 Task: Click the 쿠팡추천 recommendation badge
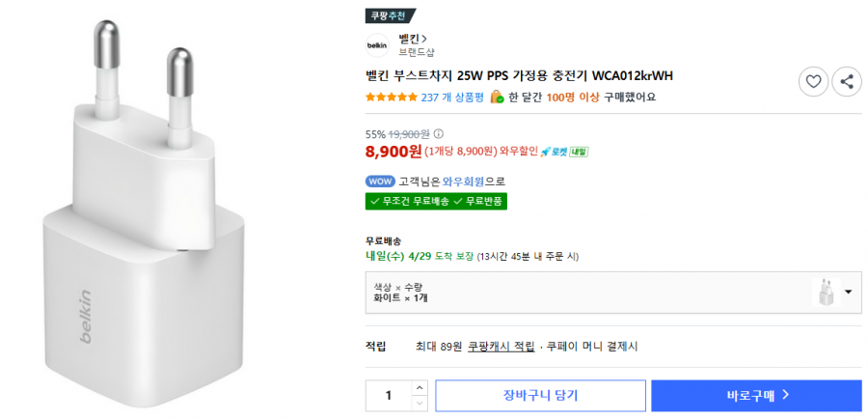[x=391, y=15]
